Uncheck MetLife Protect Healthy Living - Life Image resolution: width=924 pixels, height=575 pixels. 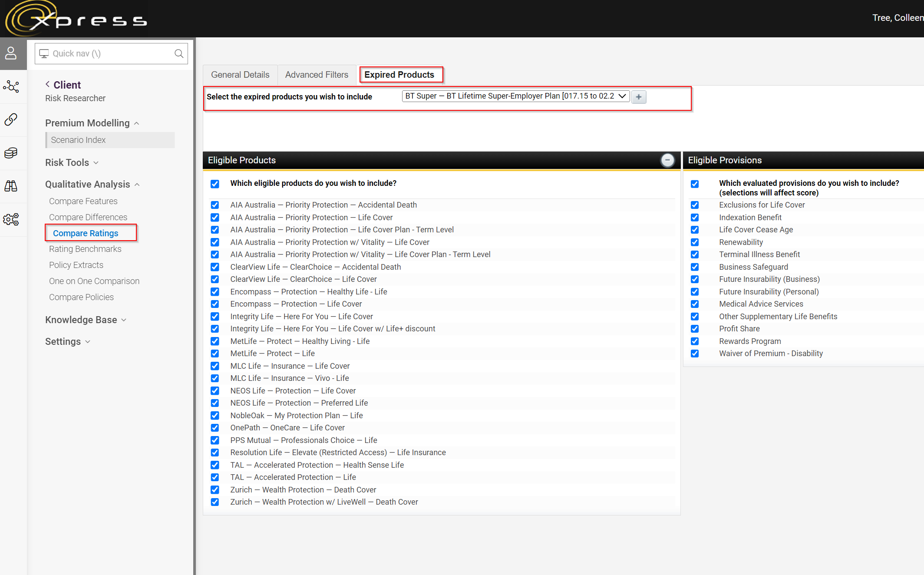(215, 341)
